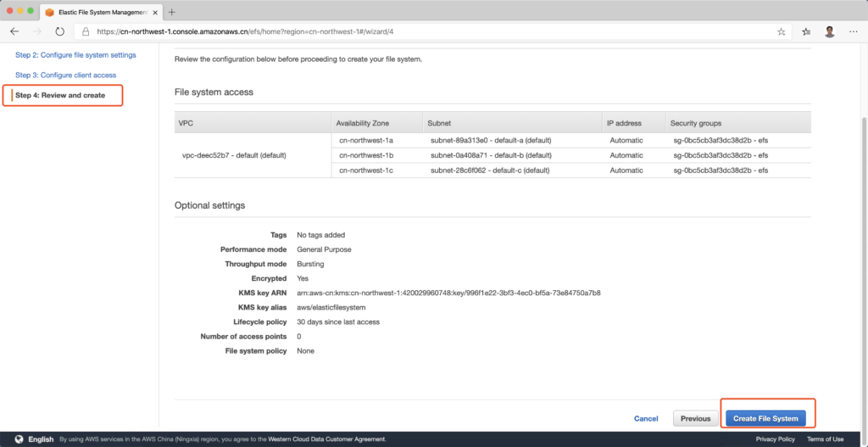Image resolution: width=868 pixels, height=447 pixels.
Task: Go to Step 3: Configure client access
Action: pyautogui.click(x=68, y=75)
